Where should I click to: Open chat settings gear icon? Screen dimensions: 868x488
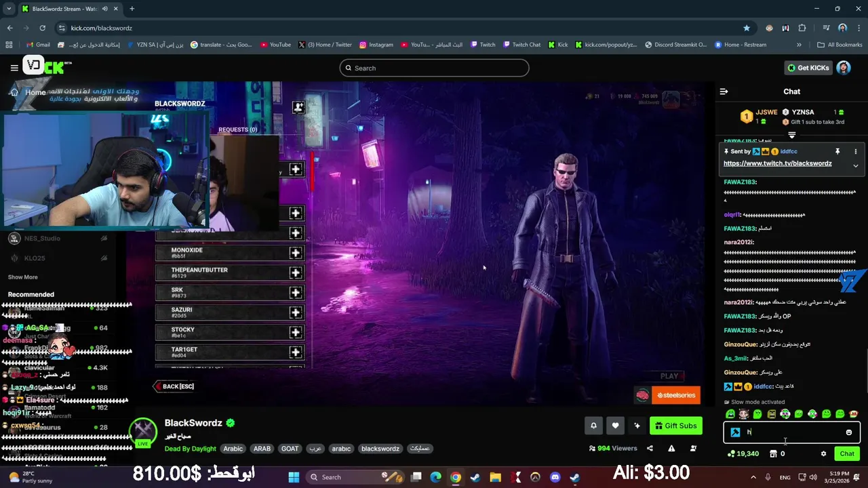coord(823,454)
